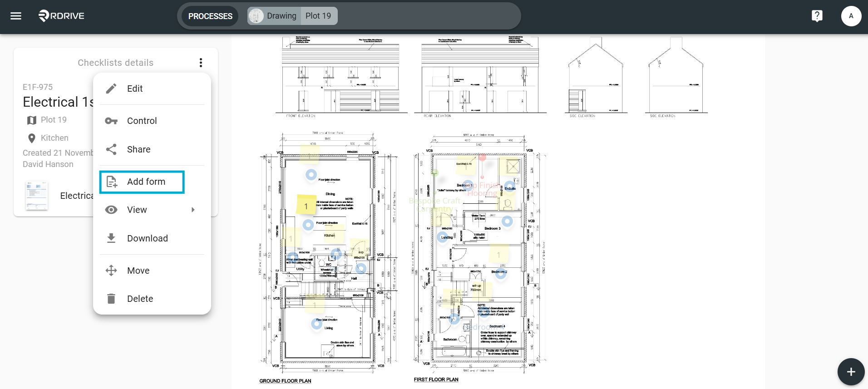Select Share menu entry
Screen dimensions: 868x389
[152, 149]
